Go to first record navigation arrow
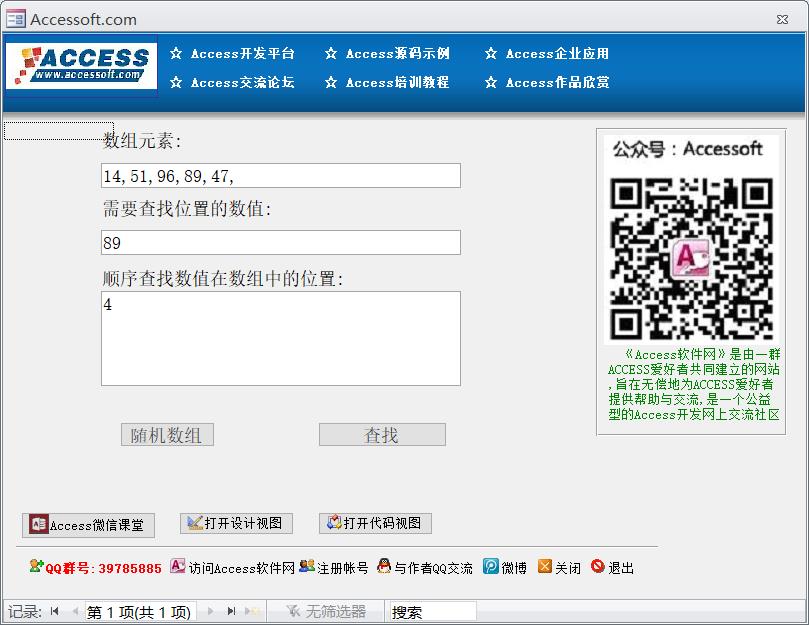The image size is (809, 625). [55, 612]
